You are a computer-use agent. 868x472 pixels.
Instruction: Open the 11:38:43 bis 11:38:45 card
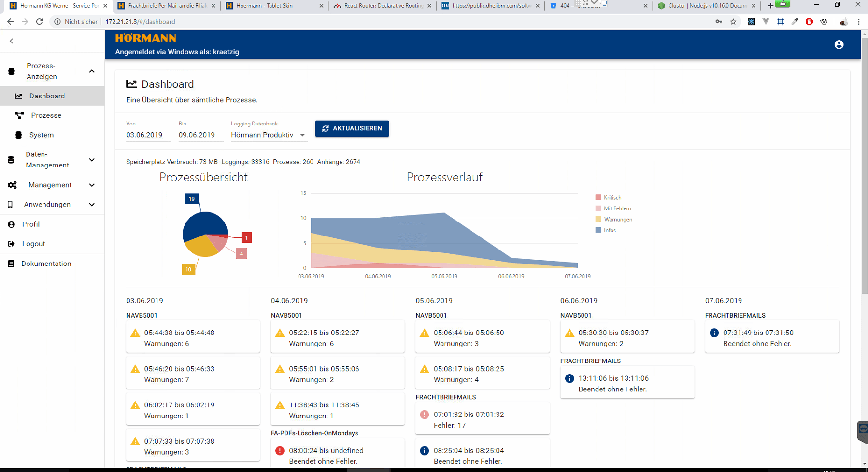[x=338, y=409]
